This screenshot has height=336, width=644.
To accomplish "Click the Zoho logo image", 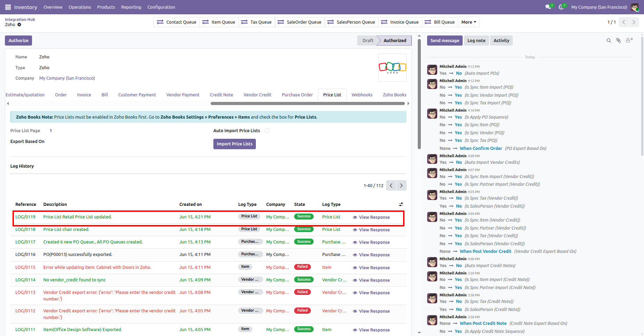I will click(x=392, y=67).
